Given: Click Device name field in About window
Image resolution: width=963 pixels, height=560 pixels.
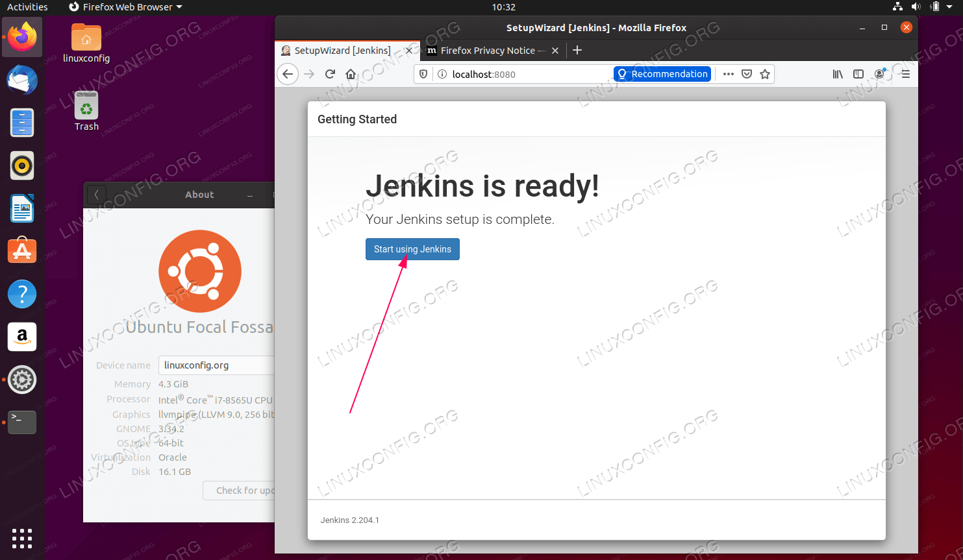Looking at the screenshot, I should coord(217,365).
